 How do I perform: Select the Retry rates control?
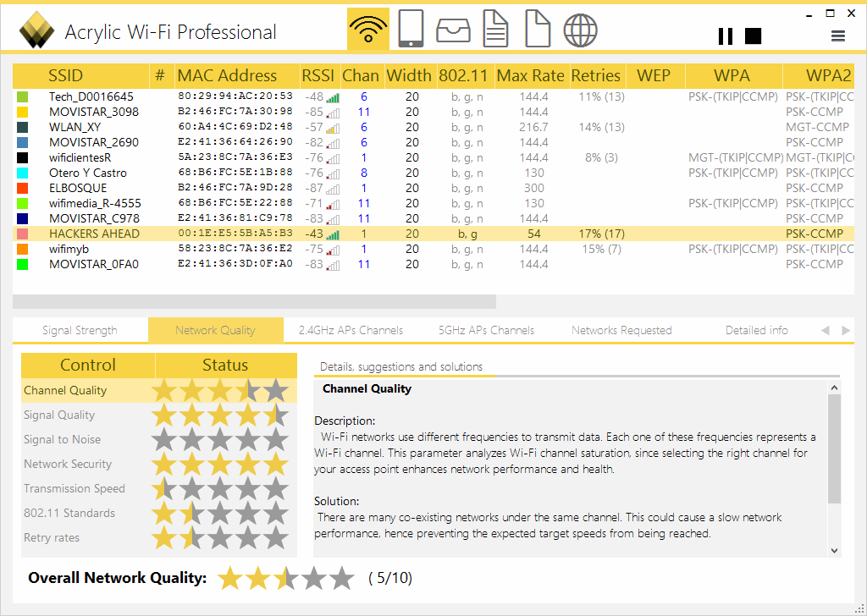click(159, 537)
